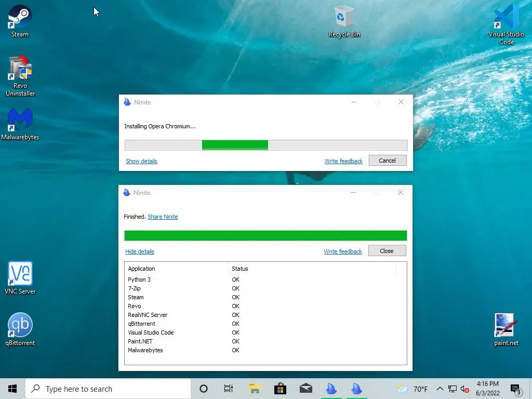The width and height of the screenshot is (532, 399).
Task: Select the Paint.NET row
Action: tap(265, 341)
